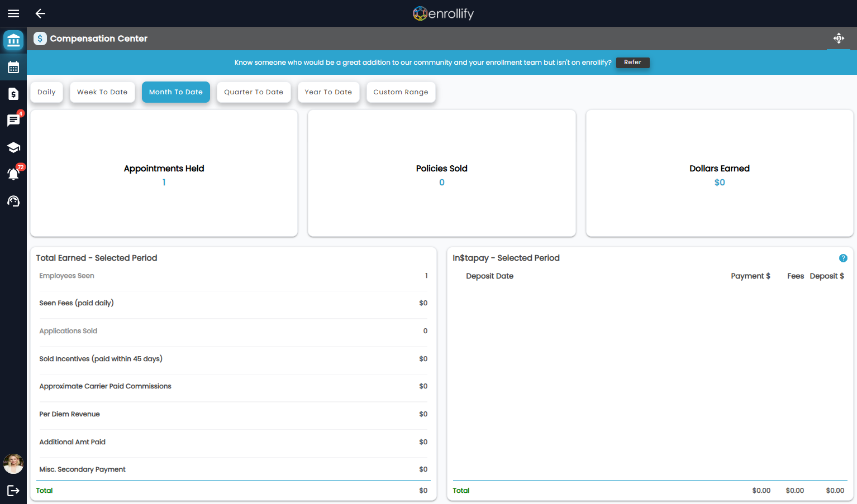This screenshot has width=857, height=504.
Task: Open the notifications bell icon
Action: click(13, 174)
